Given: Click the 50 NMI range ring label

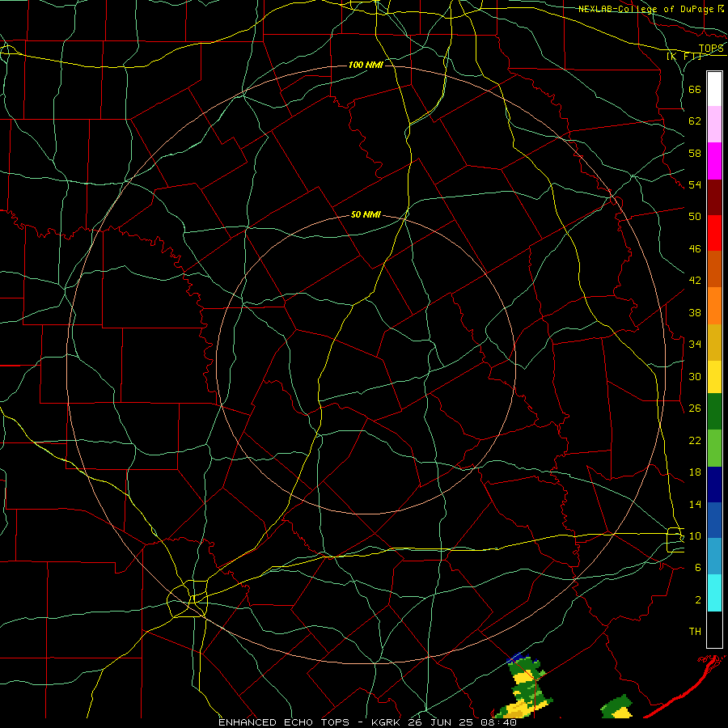Looking at the screenshot, I should pos(366,214).
